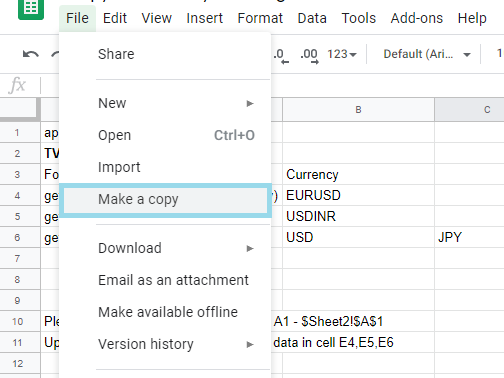Expand the Download submenu
The width and height of the screenshot is (504, 378).
click(165, 248)
